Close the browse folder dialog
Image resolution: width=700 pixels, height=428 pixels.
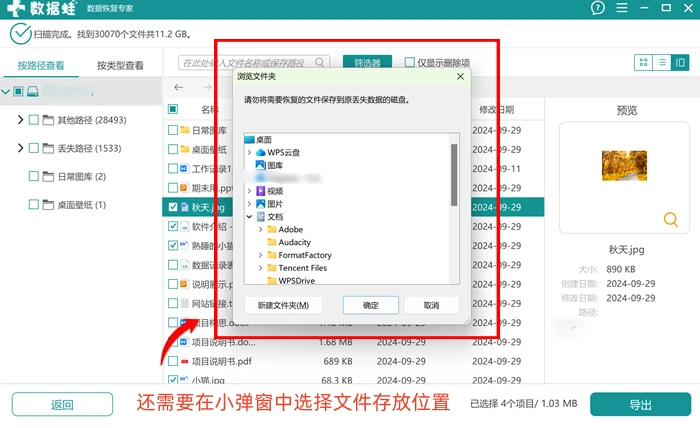coord(460,76)
